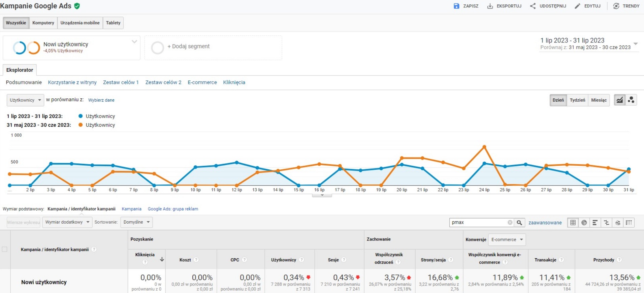Switch chart granularity to Miesiąc
This screenshot has width=644, height=293.
(599, 100)
